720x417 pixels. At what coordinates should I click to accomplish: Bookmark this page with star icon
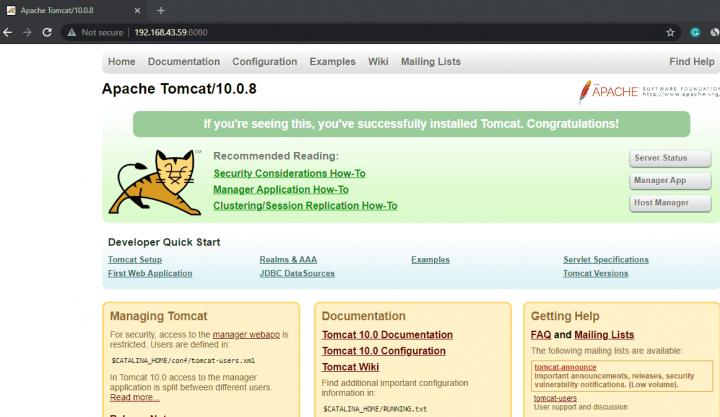[x=670, y=32]
